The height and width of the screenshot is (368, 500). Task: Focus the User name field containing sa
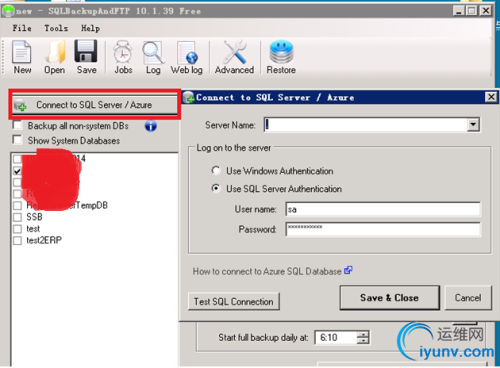pyautogui.click(x=383, y=209)
